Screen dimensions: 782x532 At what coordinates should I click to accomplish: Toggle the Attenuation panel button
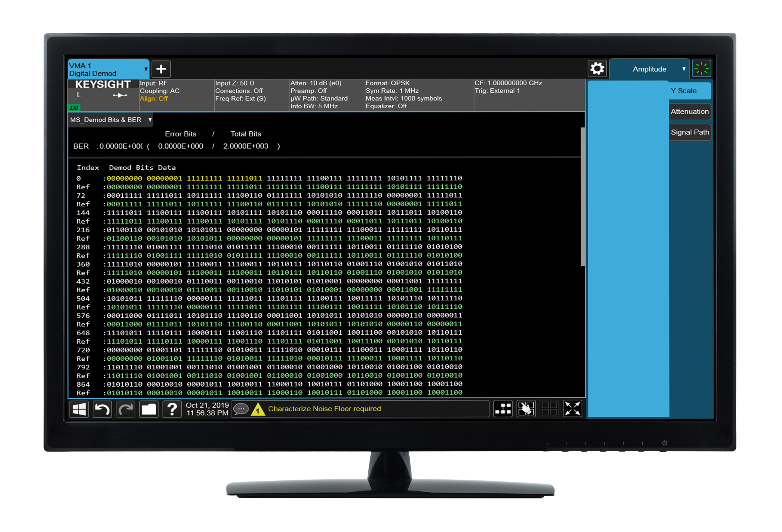tap(689, 111)
